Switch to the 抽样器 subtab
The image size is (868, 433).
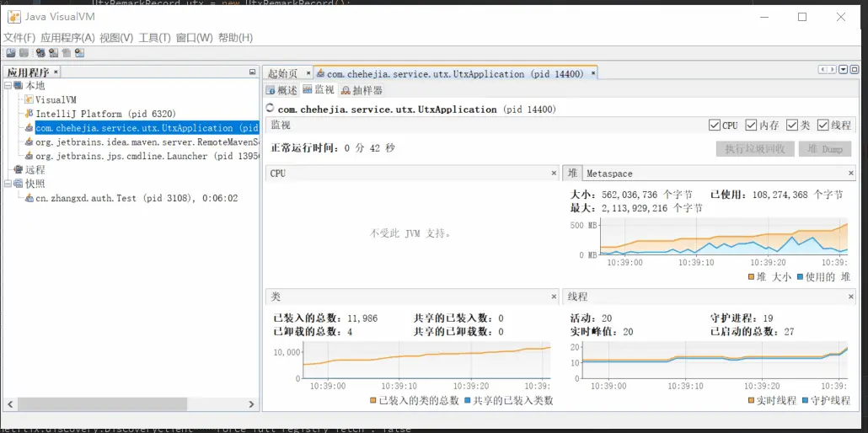[x=362, y=90]
